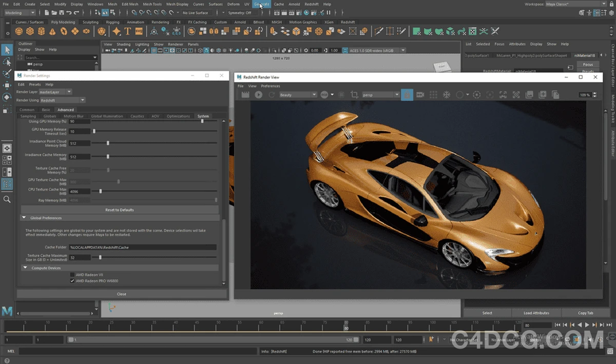Screen dimensions: 616x364
Task: Click the crop render region icon
Action: tap(354, 95)
